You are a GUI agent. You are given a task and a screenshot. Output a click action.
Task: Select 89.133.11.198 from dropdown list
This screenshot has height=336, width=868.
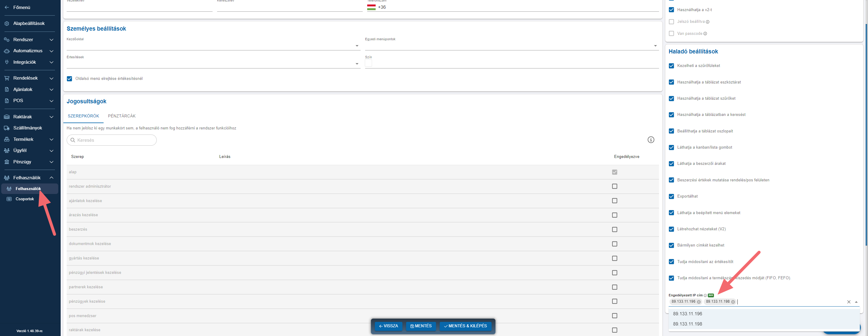(x=764, y=324)
